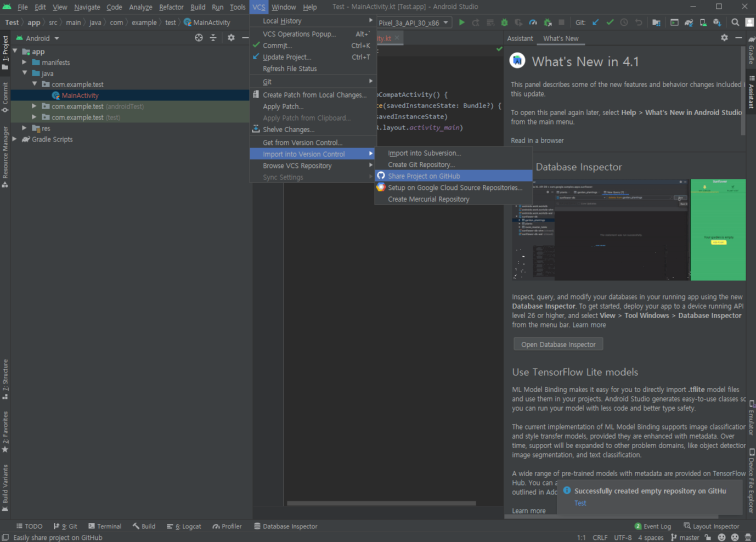
Task: Open the Run Anything toolbar icon
Action: point(674,22)
